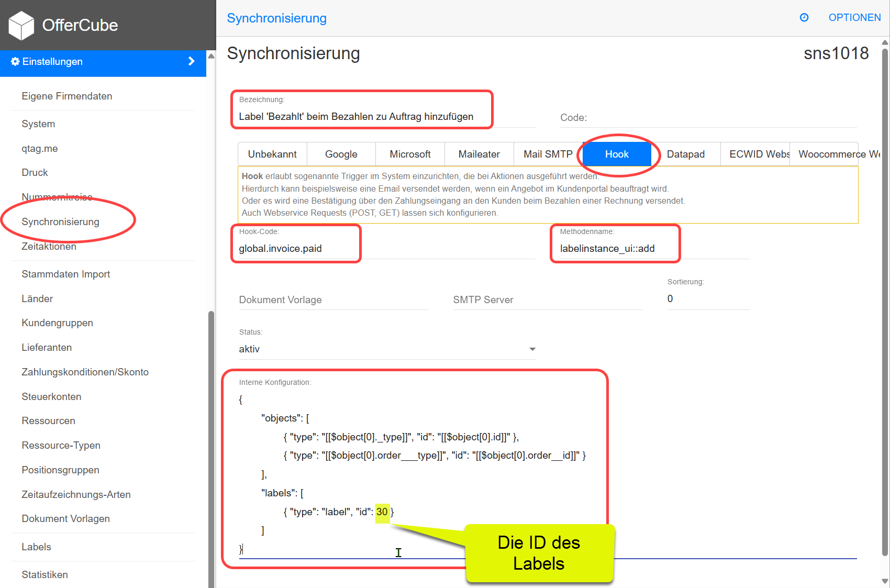
Task: Edit the Hook-Code field
Action: [x=387, y=248]
